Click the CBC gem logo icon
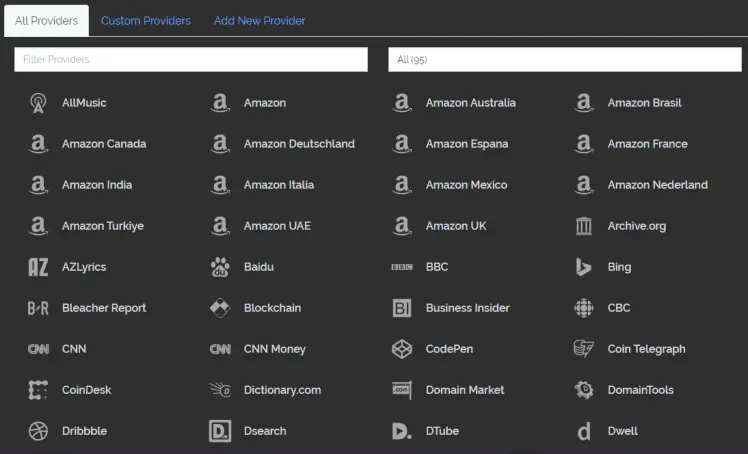 [x=584, y=308]
